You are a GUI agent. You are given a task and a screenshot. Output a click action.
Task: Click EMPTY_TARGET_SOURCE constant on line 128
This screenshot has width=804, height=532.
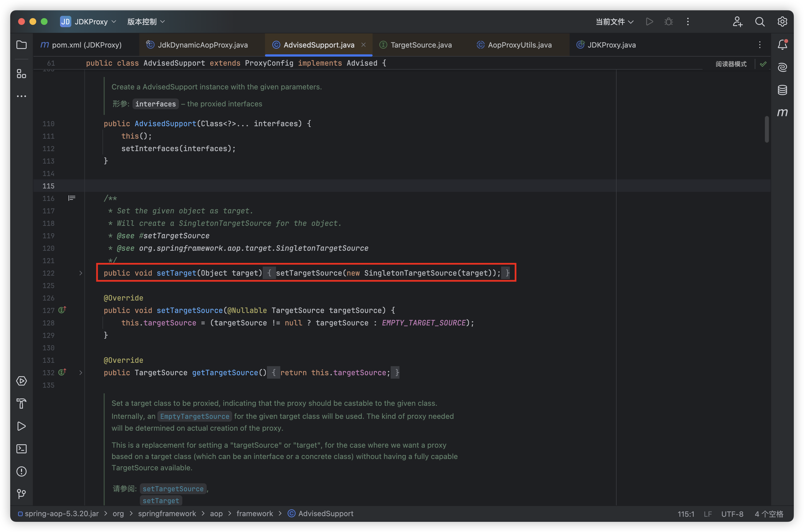424,323
